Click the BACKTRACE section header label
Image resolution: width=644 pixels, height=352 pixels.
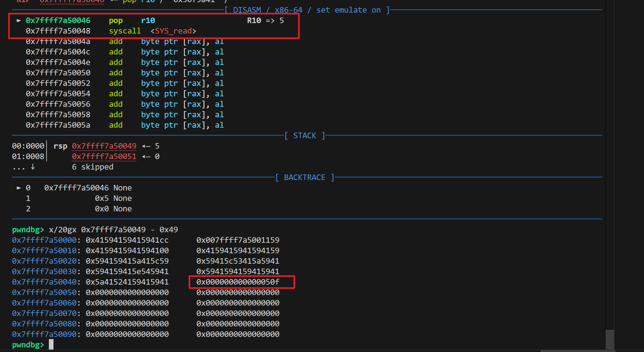click(304, 178)
